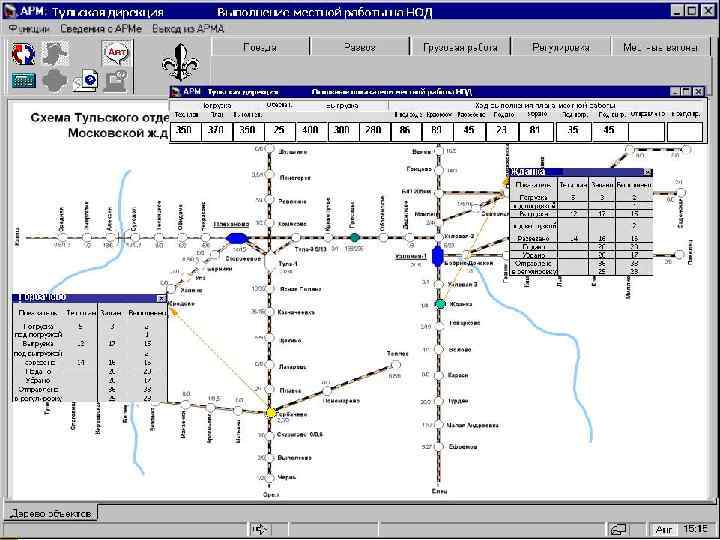Click the clock showing 15:15
This screenshot has height=540, width=720.
click(x=695, y=530)
